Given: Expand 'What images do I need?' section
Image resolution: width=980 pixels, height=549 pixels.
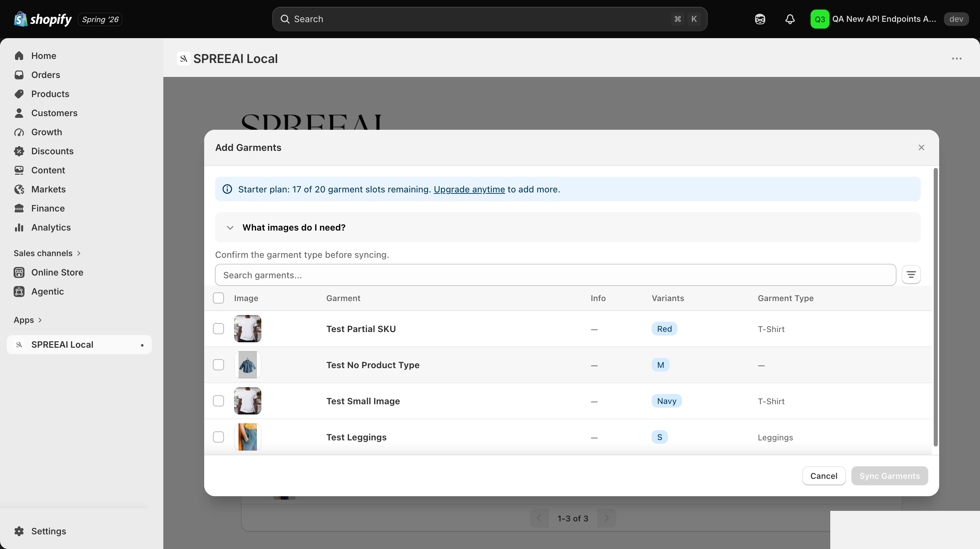Looking at the screenshot, I should coord(568,227).
